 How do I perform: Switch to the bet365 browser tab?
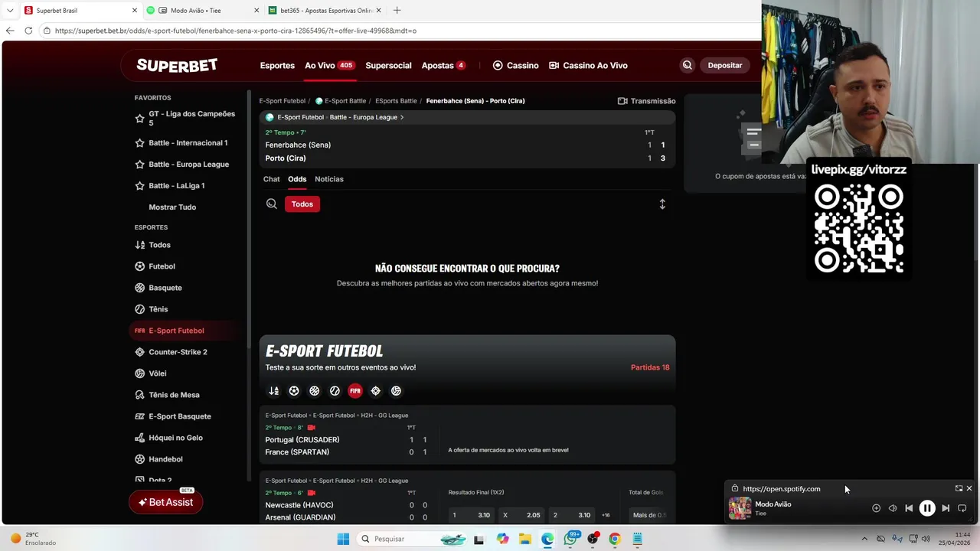pyautogui.click(x=325, y=11)
